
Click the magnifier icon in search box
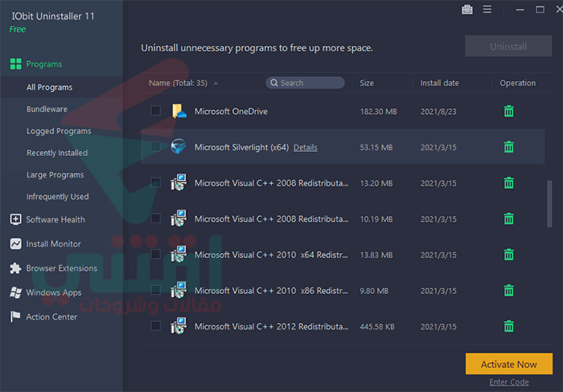tap(274, 83)
